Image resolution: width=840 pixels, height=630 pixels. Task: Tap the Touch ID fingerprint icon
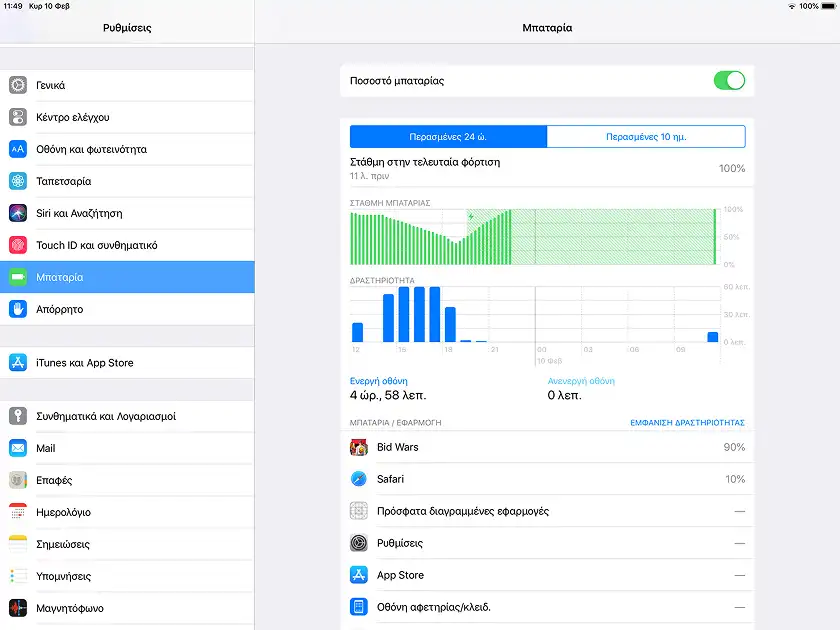[18, 245]
